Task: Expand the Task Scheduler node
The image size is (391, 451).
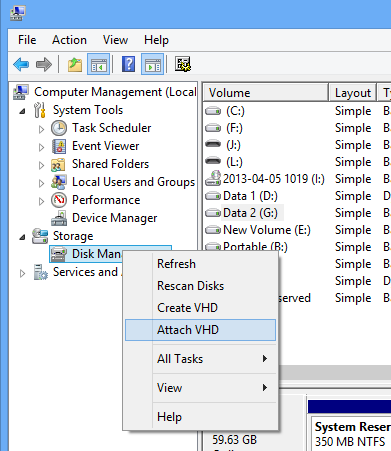Action: (x=41, y=129)
